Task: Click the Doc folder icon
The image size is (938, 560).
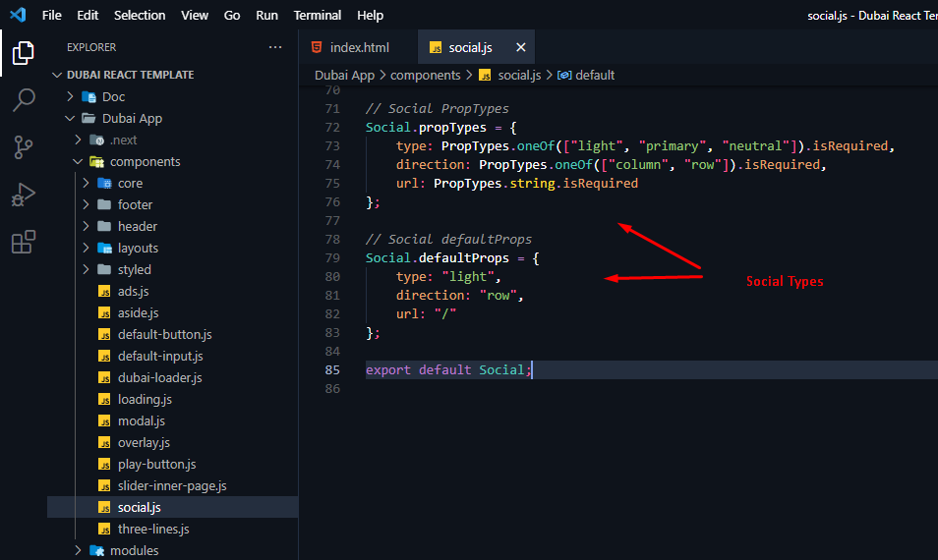Action: click(88, 96)
